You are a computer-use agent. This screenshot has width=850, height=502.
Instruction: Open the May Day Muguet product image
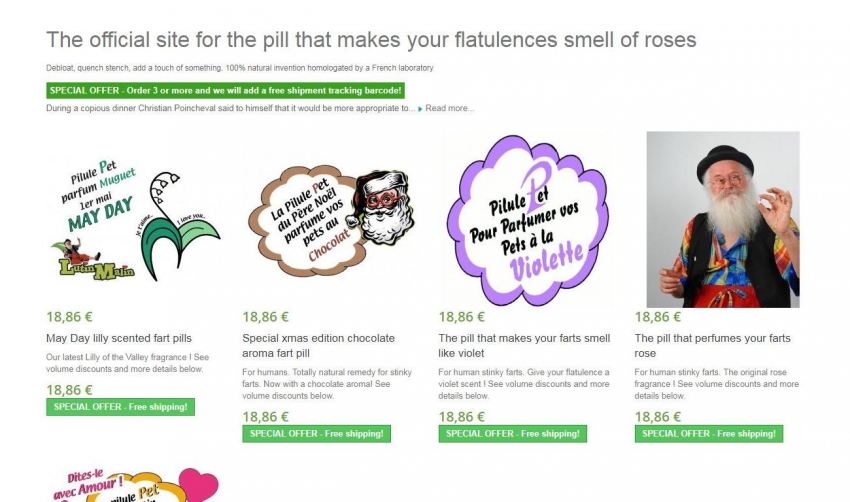[x=134, y=220]
